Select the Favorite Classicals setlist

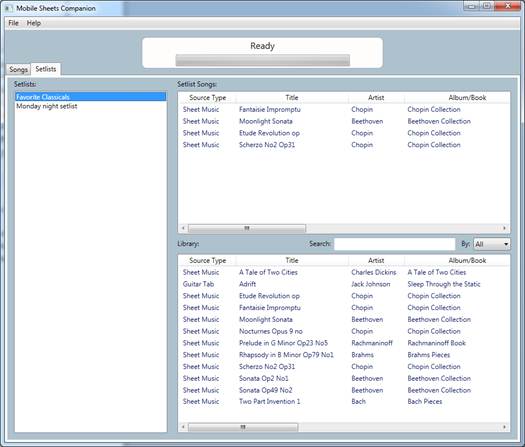pos(91,97)
